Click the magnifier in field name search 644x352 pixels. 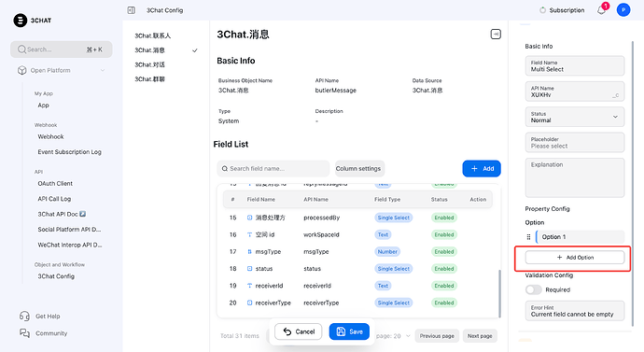225,168
